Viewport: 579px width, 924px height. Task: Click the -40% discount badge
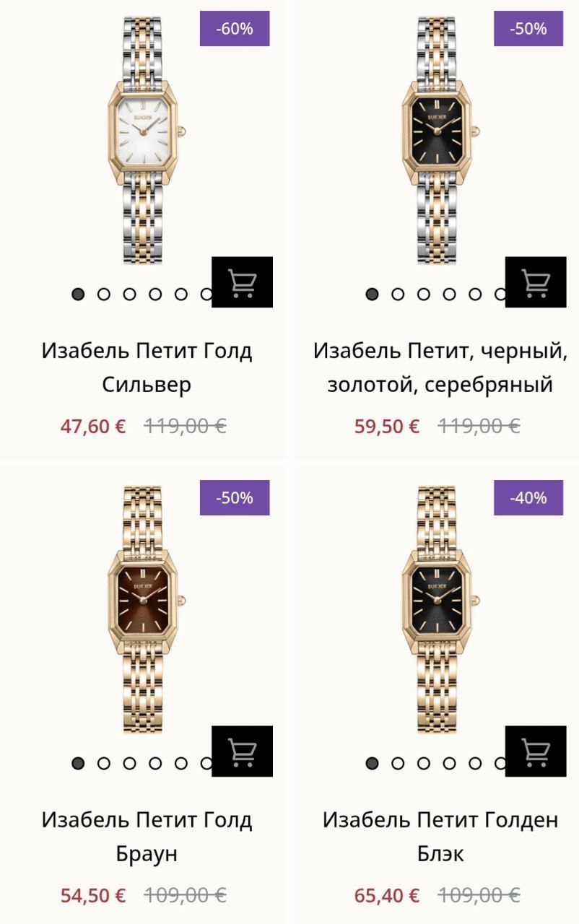pos(528,498)
